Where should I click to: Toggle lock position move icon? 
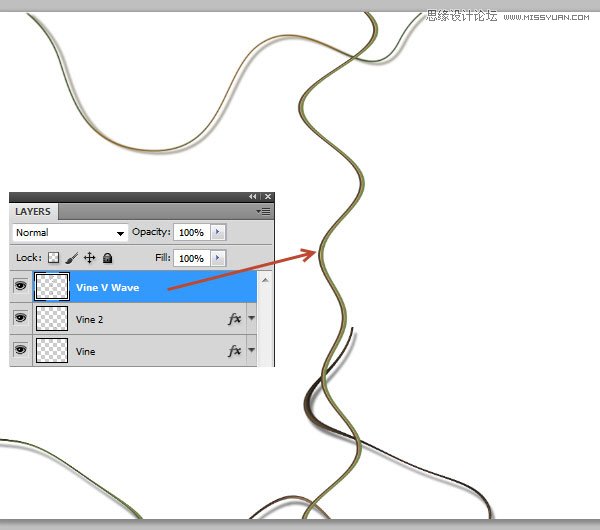pyautogui.click(x=89, y=258)
